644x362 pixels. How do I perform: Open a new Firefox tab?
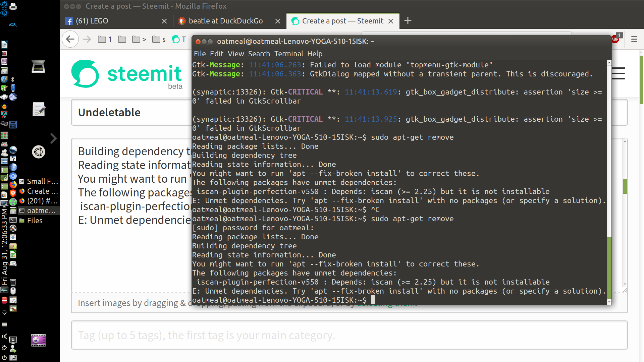(x=408, y=21)
